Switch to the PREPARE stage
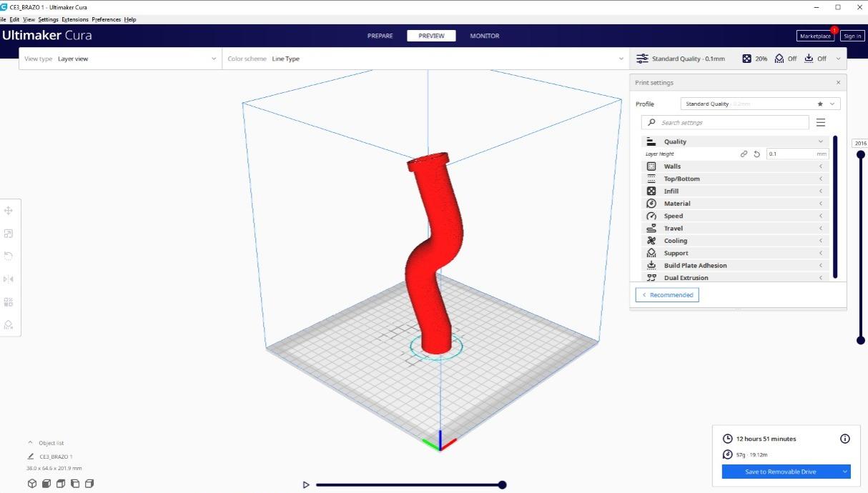868x493 pixels. click(380, 36)
